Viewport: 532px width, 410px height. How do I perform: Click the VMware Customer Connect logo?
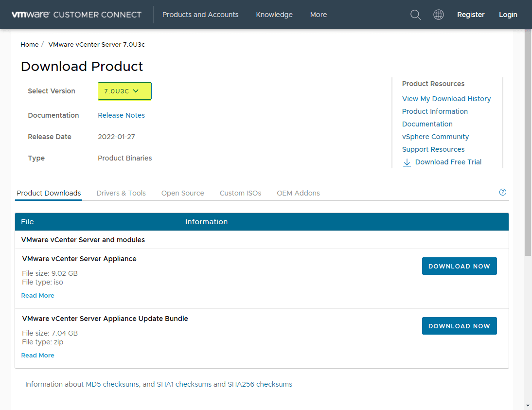(x=76, y=15)
